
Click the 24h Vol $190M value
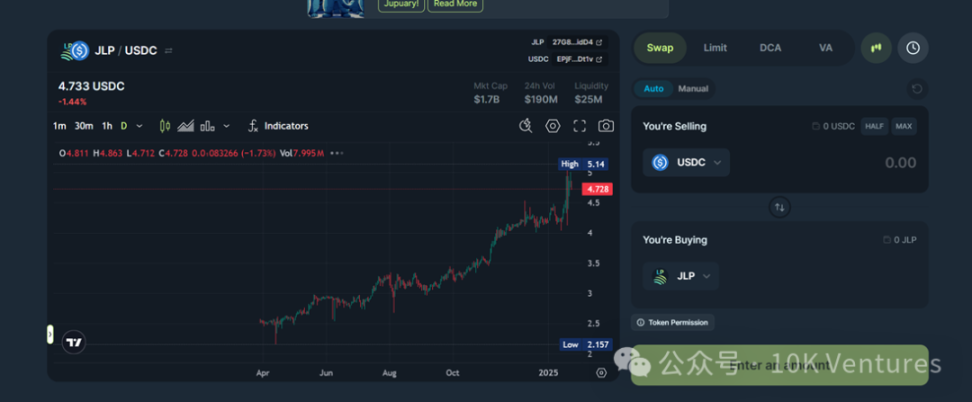point(541,99)
